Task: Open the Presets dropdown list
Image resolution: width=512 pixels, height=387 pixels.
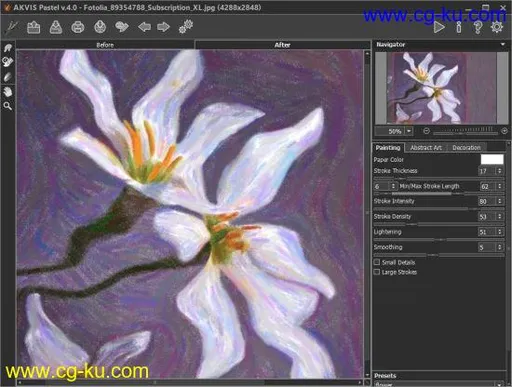Action: click(439, 384)
